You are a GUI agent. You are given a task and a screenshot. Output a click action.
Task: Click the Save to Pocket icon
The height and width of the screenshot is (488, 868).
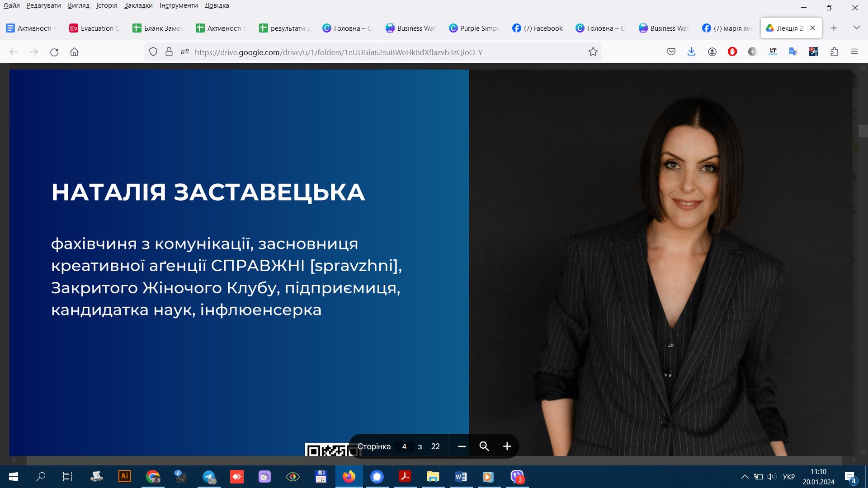pyautogui.click(x=671, y=52)
